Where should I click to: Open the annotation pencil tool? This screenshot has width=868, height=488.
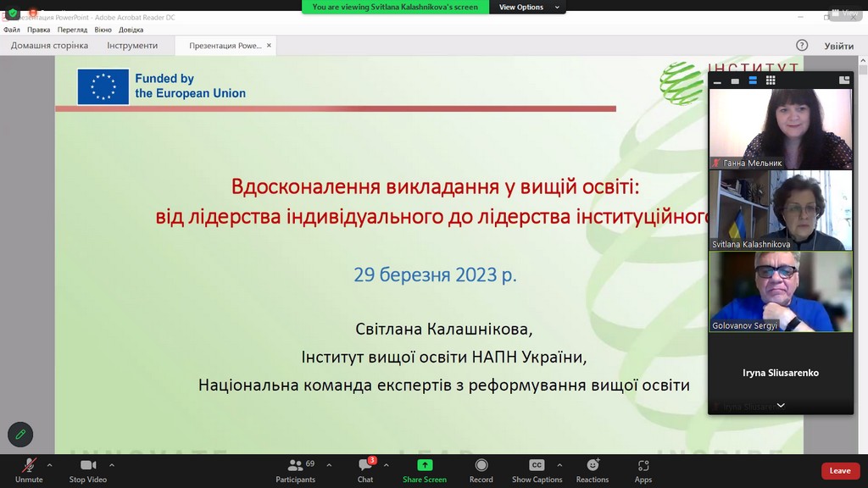pyautogui.click(x=20, y=434)
